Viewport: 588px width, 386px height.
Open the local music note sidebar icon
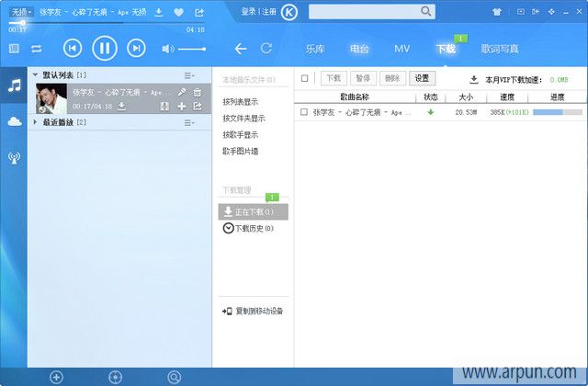click(15, 85)
